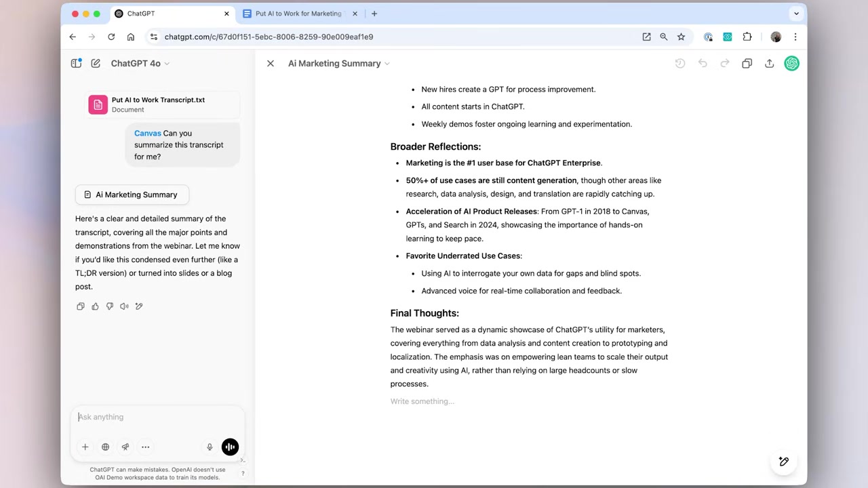This screenshot has width=868, height=488.
Task: Give the response a thumbs down
Action: pyautogui.click(x=110, y=306)
